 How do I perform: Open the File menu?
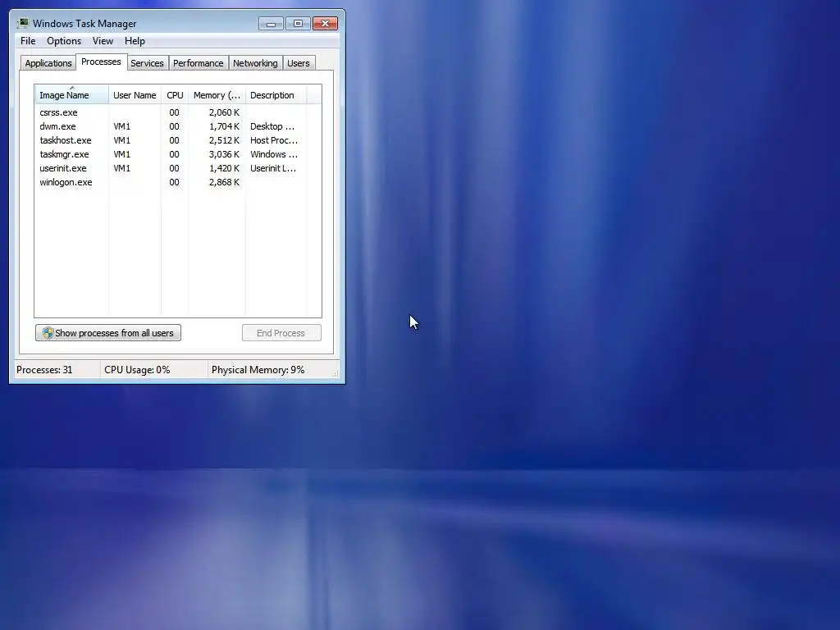pos(28,41)
